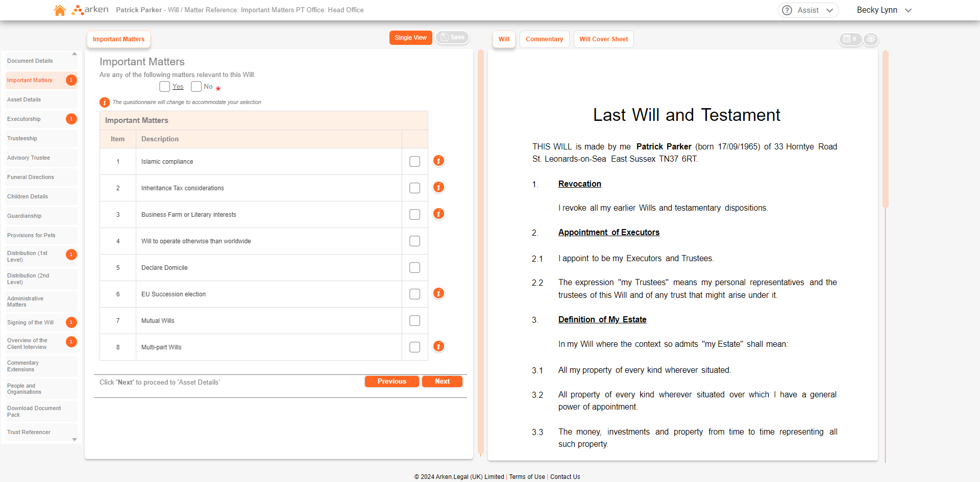Open Funeral Directions section
This screenshot has width=980, height=482.
(x=41, y=177)
